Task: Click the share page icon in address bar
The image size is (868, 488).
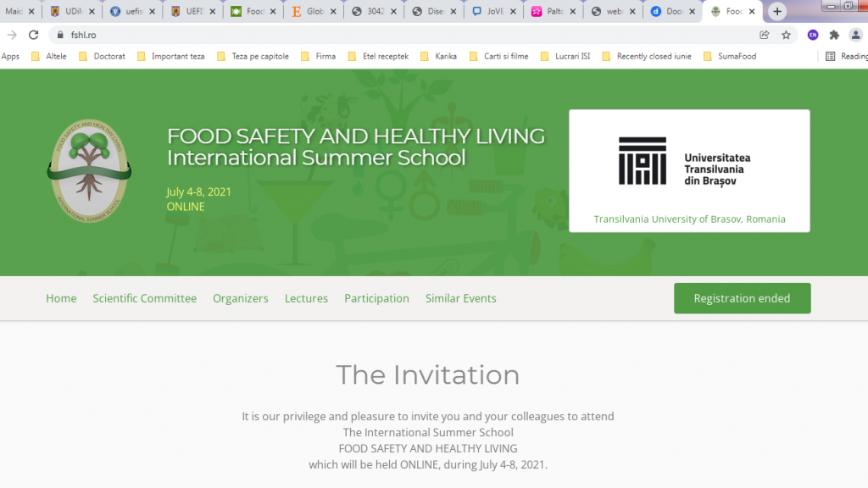Action: click(x=765, y=35)
